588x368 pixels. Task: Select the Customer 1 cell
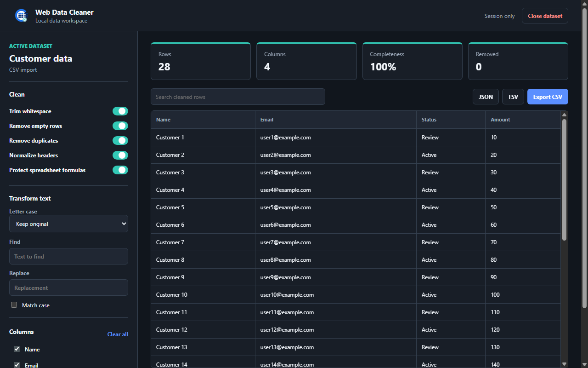203,138
